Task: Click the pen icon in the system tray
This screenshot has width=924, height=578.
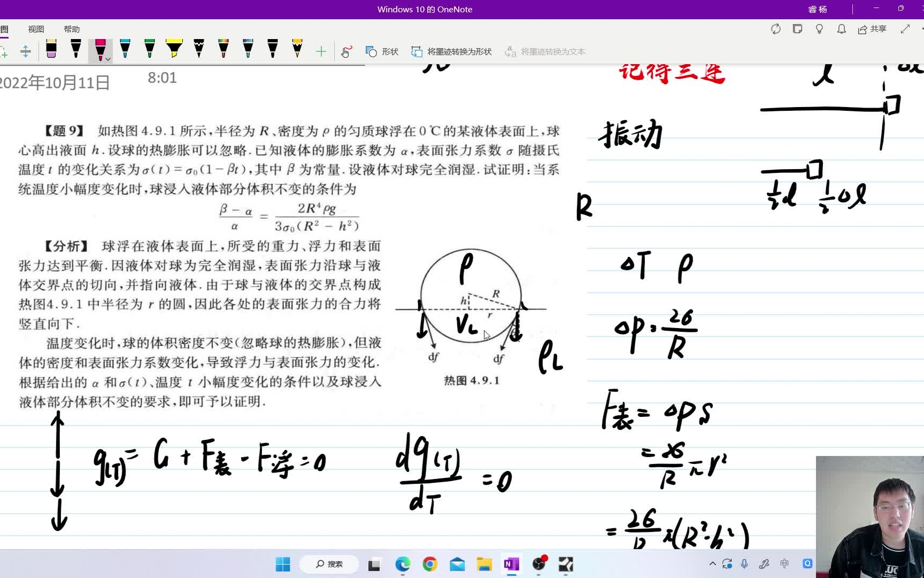Action: pyautogui.click(x=764, y=564)
